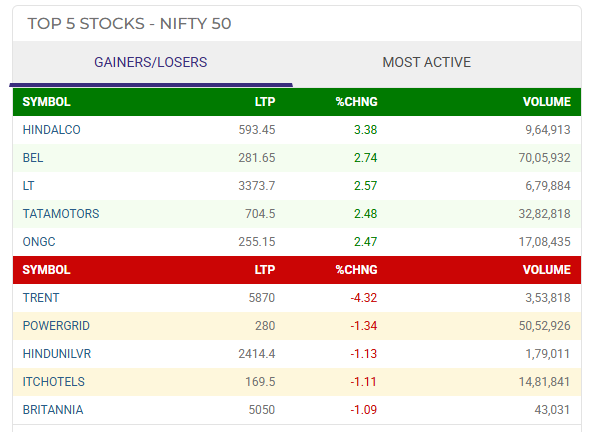Screen dimensions: 589x432
Task: Select TRENT's LTP value 5870
Action: point(262,298)
